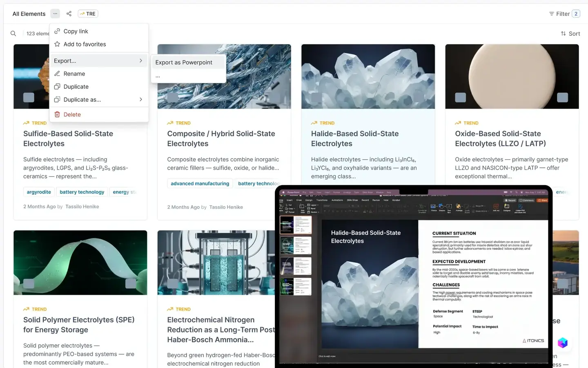The width and height of the screenshot is (588, 368).
Task: Click the chevron on the Export... row
Action: pyautogui.click(x=141, y=61)
